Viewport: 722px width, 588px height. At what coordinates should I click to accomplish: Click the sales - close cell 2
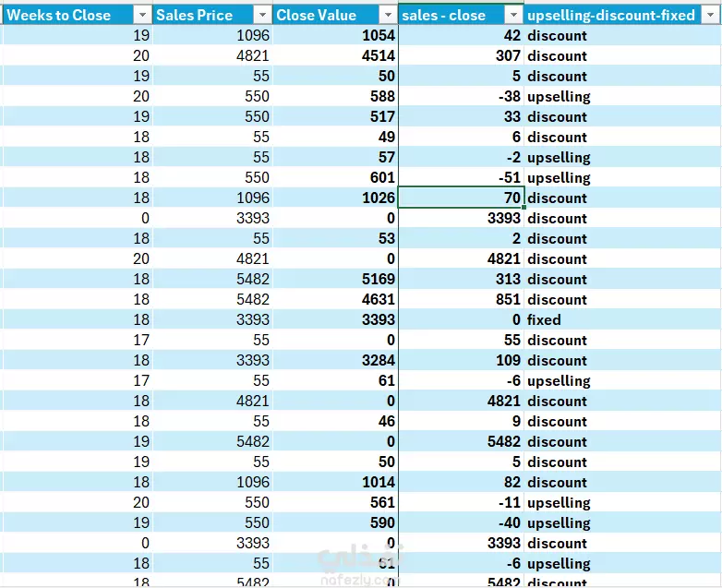461,238
